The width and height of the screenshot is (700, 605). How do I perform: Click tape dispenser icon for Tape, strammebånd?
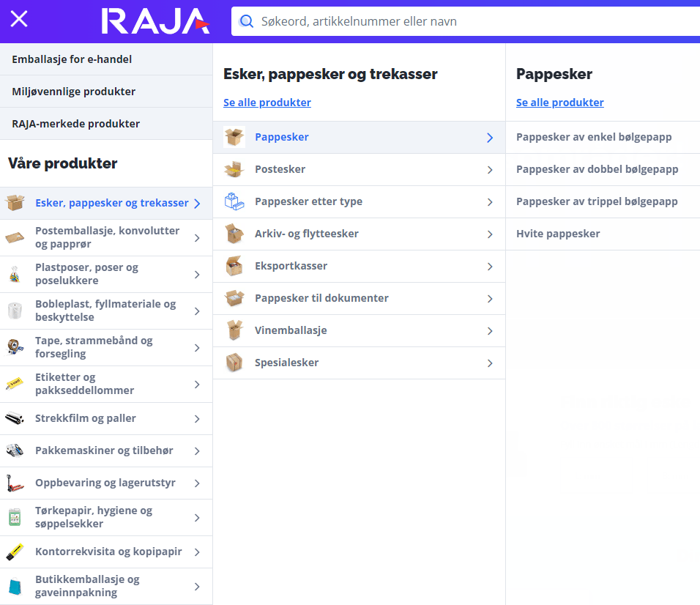[15, 347]
